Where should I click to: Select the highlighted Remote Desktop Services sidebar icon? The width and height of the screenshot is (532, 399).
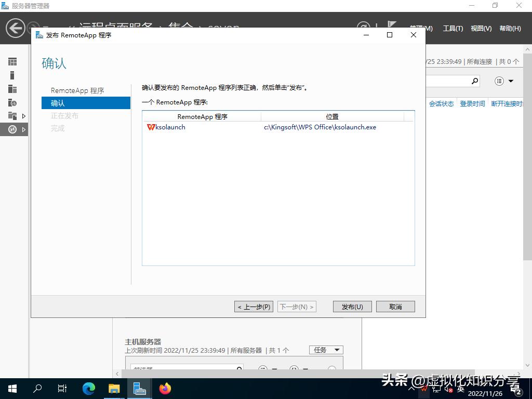(x=12, y=129)
